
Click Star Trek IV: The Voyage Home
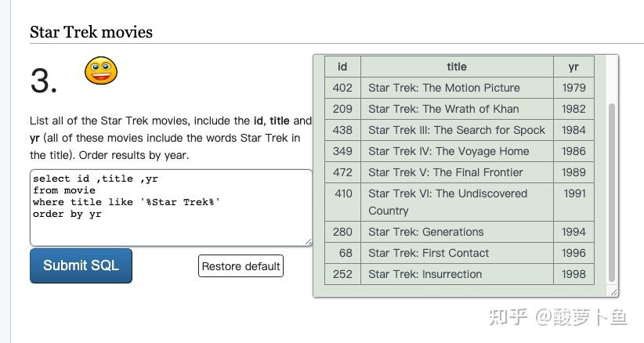click(x=449, y=151)
